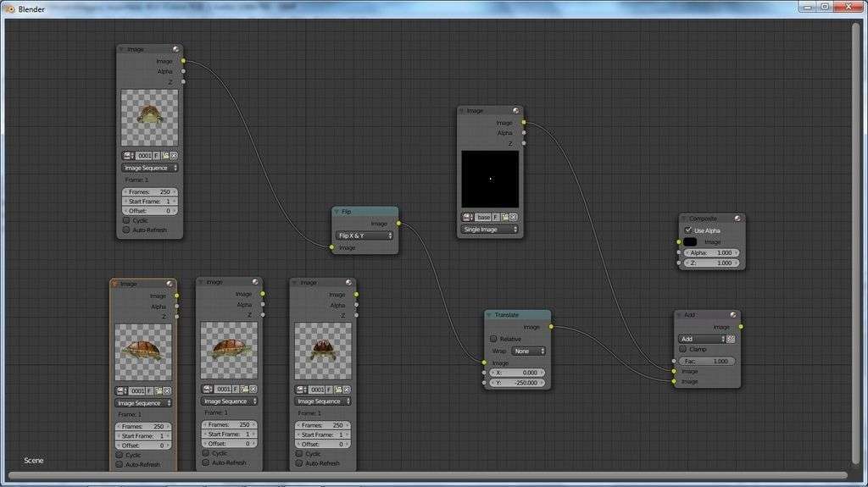This screenshot has height=487, width=868.
Task: Click the turtle thumbnail in the top-left Image node
Action: tap(150, 118)
